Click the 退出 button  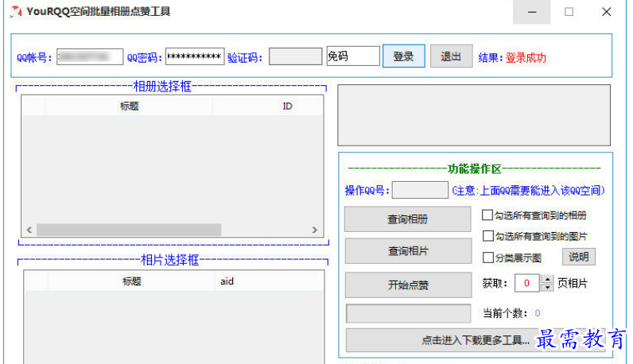451,56
